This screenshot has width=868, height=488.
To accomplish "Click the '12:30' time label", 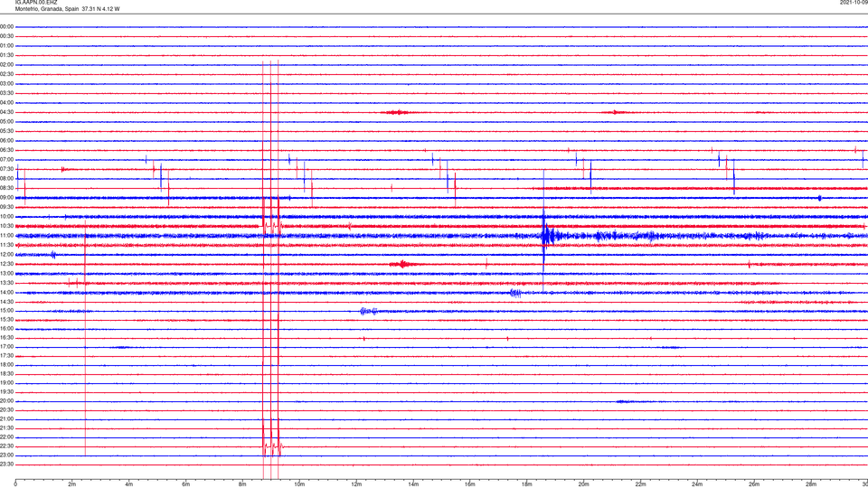I will 7,264.
